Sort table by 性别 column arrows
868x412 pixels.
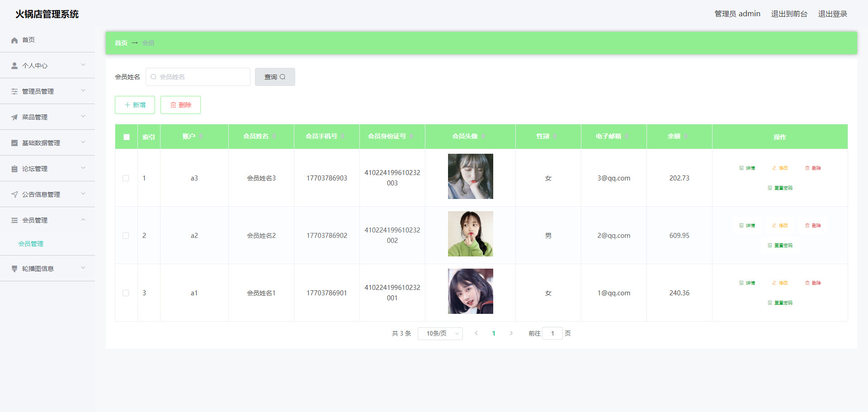[x=554, y=137]
